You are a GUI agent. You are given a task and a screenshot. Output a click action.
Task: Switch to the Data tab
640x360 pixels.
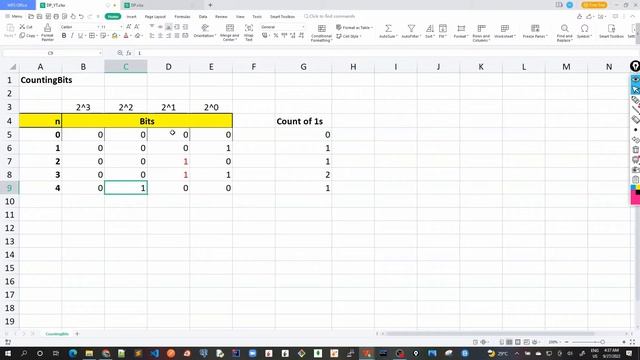(x=203, y=17)
